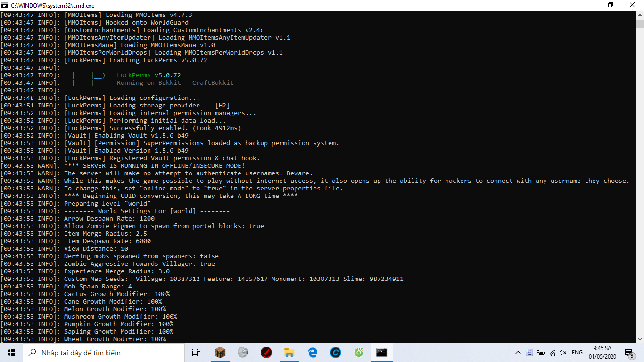Open File Explorer from the taskbar
The image size is (644, 362).
[289, 353]
